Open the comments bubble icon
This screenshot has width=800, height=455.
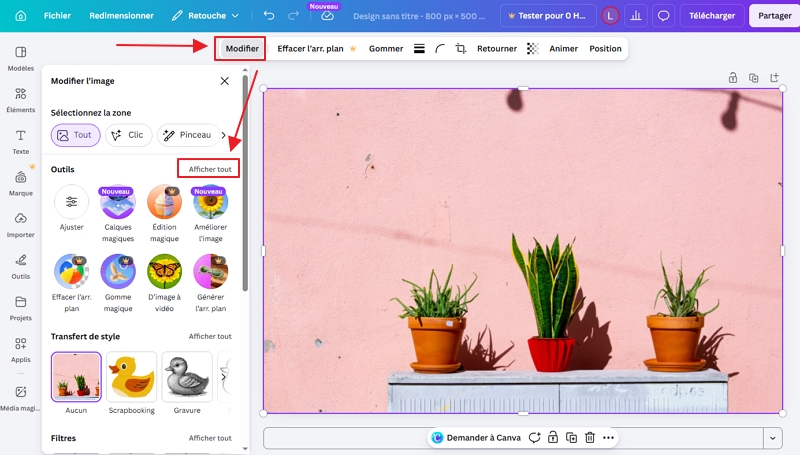[x=663, y=16]
